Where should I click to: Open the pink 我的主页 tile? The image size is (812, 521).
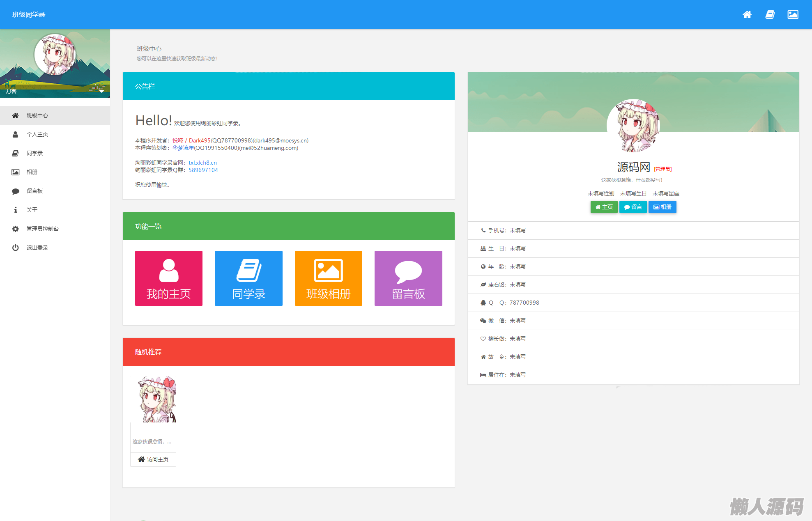tap(168, 278)
